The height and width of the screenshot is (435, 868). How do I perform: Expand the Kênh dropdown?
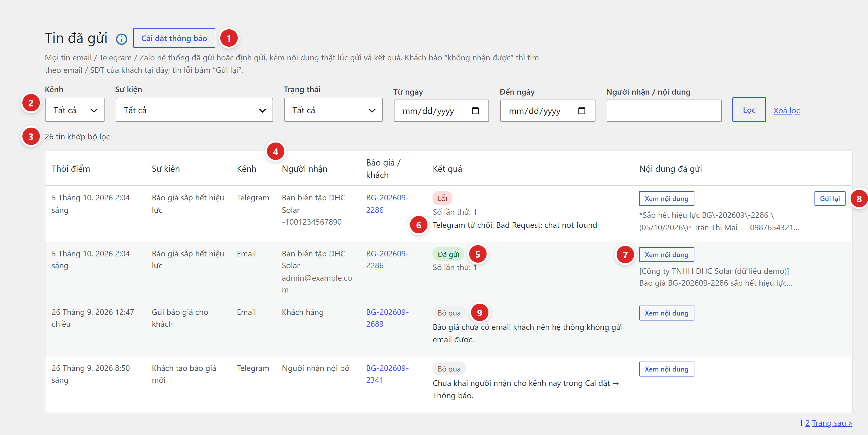[x=75, y=110]
